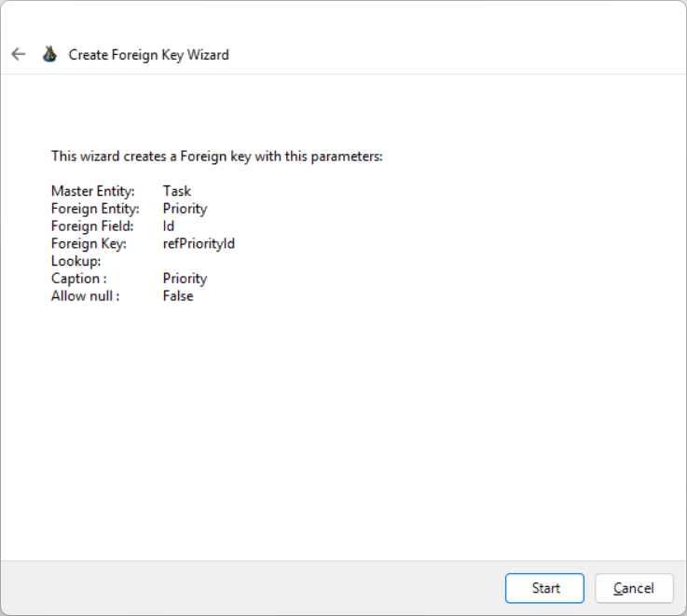Cancel the foreign key wizard
Screen dimensions: 687x616
click(x=634, y=588)
